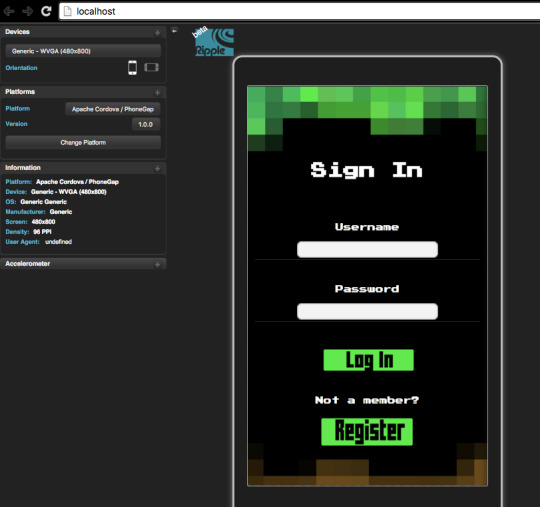This screenshot has height=507, width=540.
Task: Click the 'Density: 96 PPI' info line
Action: pos(29,232)
